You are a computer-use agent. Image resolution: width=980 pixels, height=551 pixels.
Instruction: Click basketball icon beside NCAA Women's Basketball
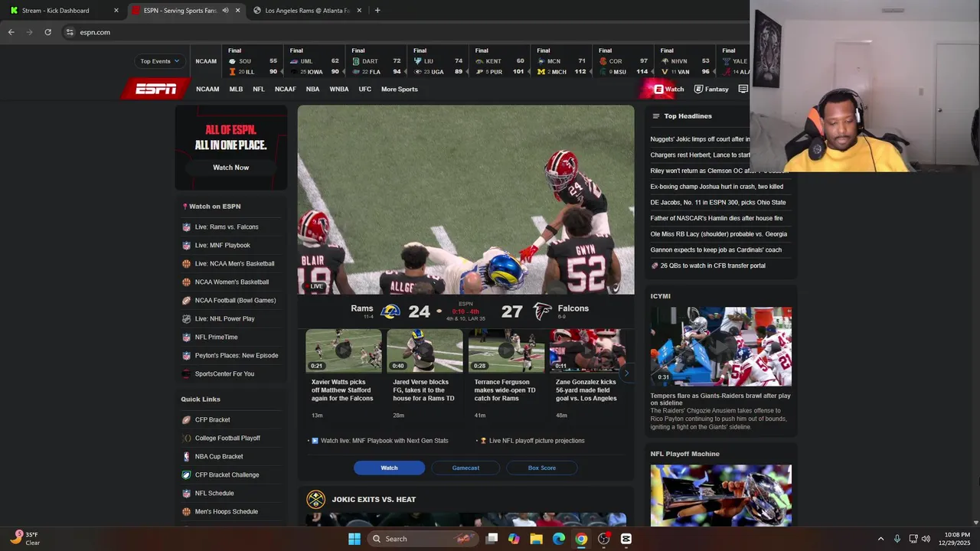(x=186, y=282)
